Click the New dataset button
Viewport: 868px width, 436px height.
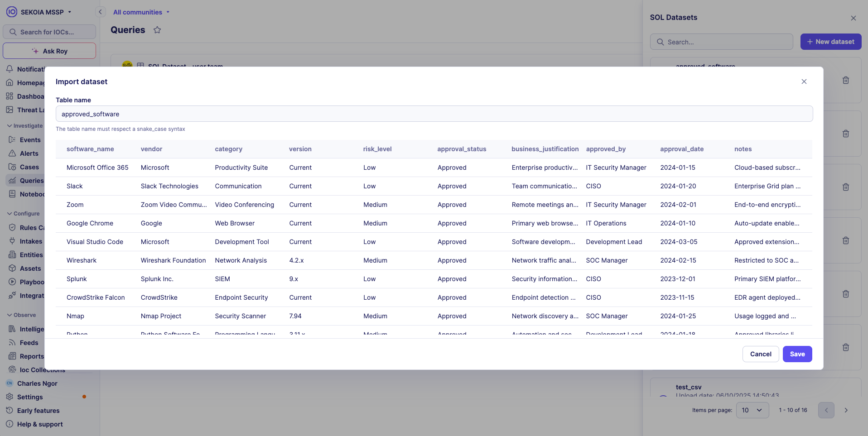pos(830,42)
